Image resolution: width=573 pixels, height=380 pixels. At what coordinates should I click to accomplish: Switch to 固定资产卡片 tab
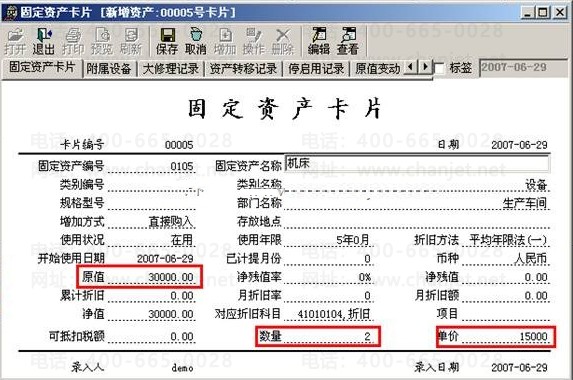tap(42, 67)
